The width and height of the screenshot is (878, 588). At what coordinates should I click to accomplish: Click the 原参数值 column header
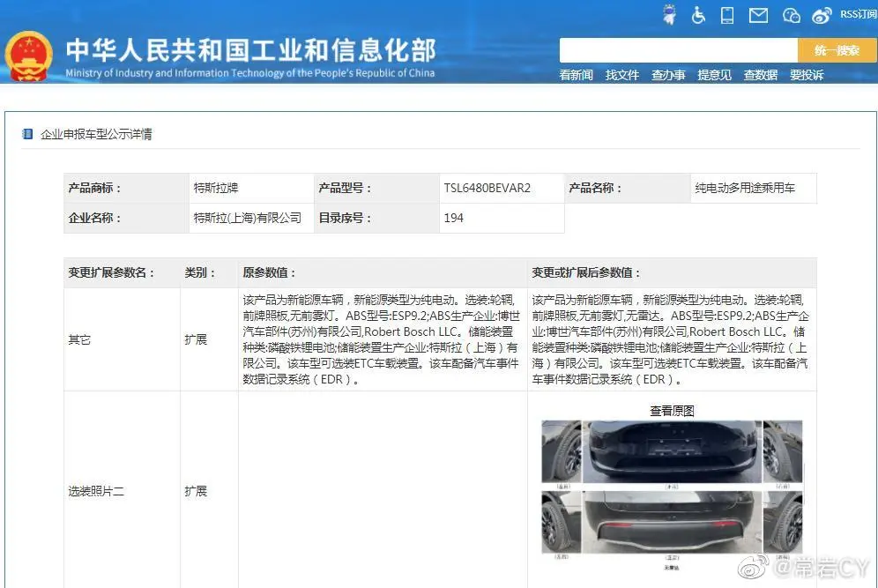383,272
